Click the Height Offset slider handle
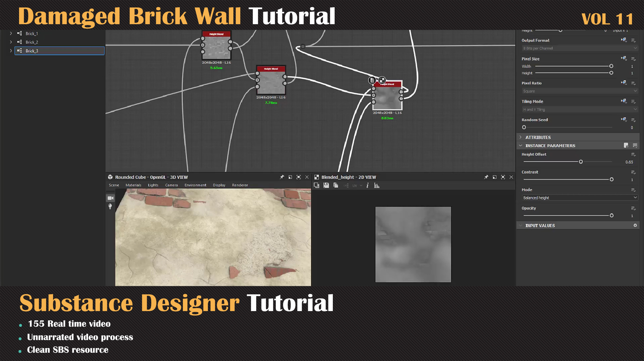 [x=581, y=162]
